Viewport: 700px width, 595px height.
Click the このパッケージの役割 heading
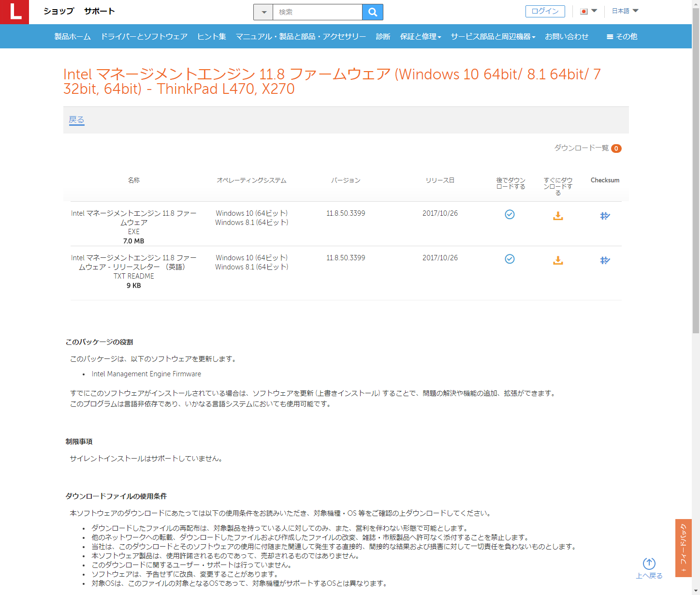point(99,342)
